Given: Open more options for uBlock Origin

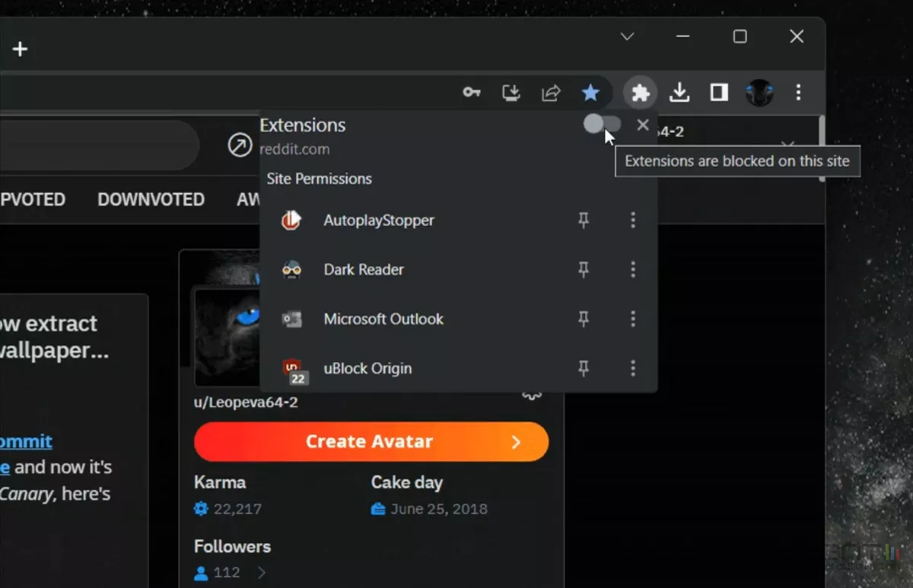Looking at the screenshot, I should click(633, 368).
